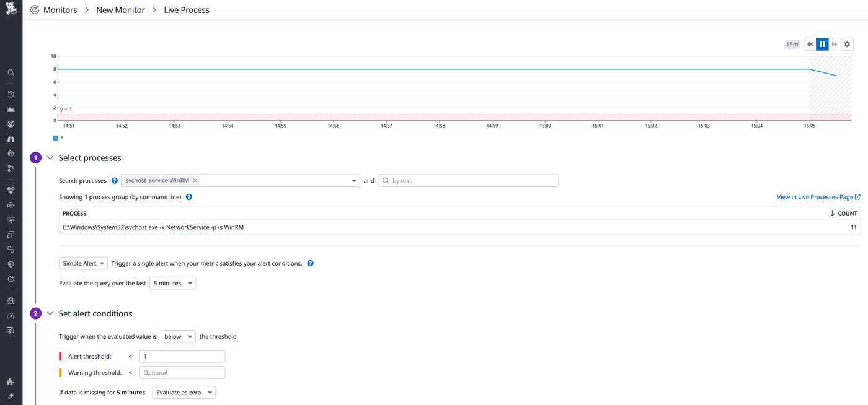
Task: Open the Search panel in the sidebar
Action: point(10,72)
